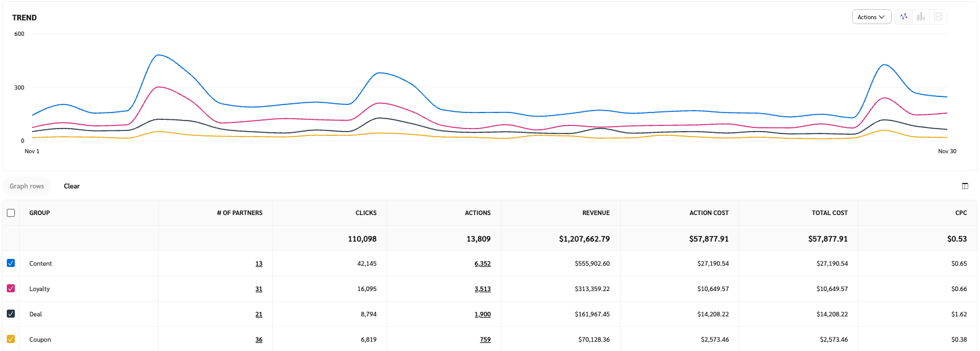This screenshot has width=980, height=351.
Task: Click the Graph rows button
Action: point(27,186)
